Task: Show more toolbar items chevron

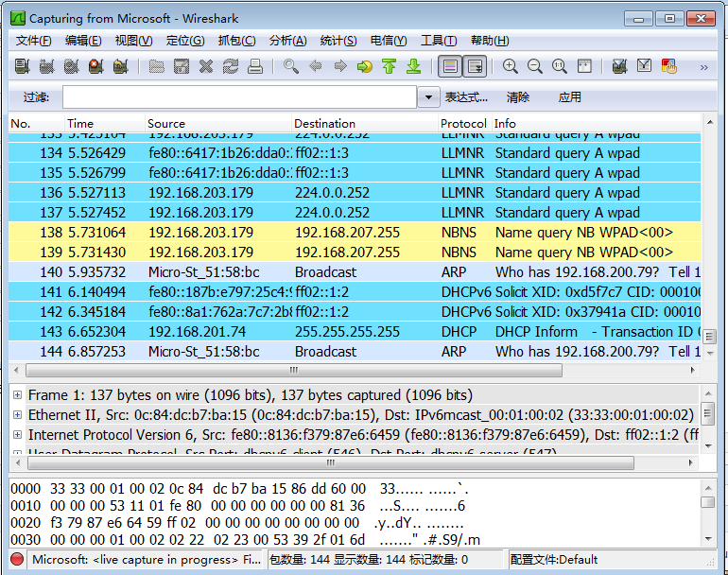Action: tap(703, 67)
